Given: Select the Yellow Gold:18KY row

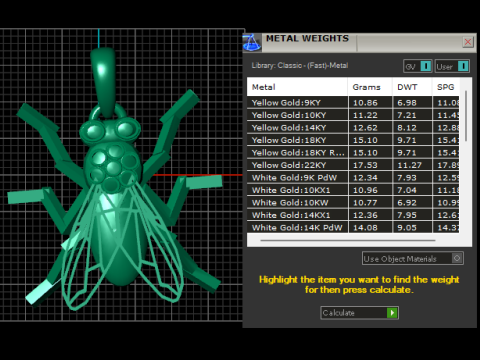Looking at the screenshot, I should (353, 140).
